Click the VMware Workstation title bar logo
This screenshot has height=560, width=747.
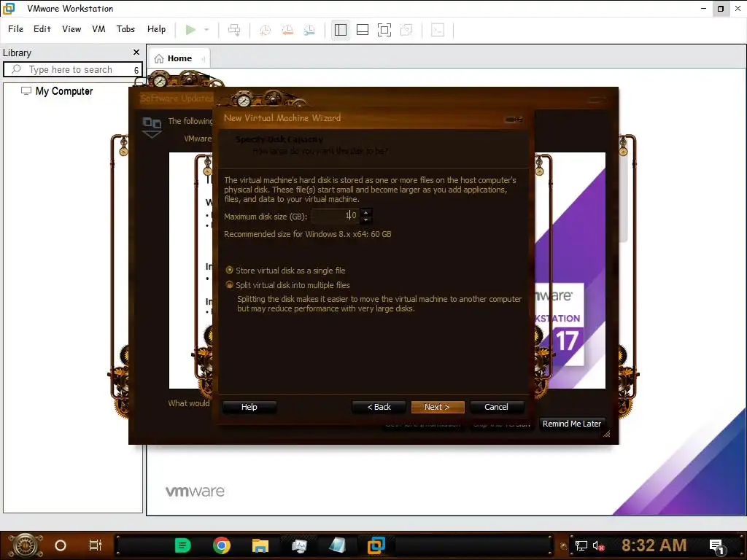coord(9,9)
